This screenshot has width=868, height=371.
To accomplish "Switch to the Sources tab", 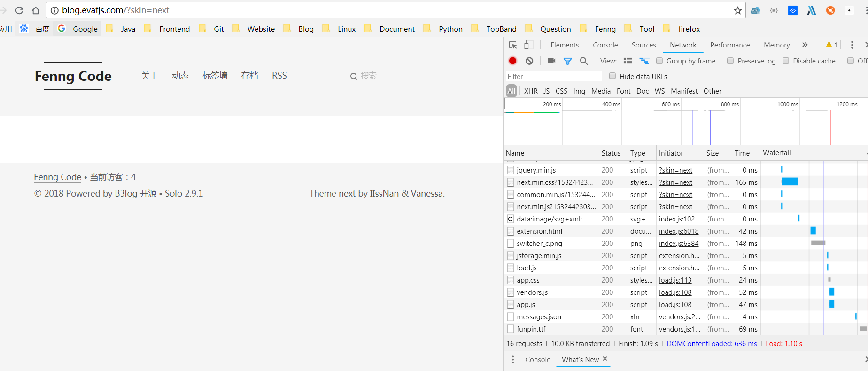I will (x=643, y=45).
